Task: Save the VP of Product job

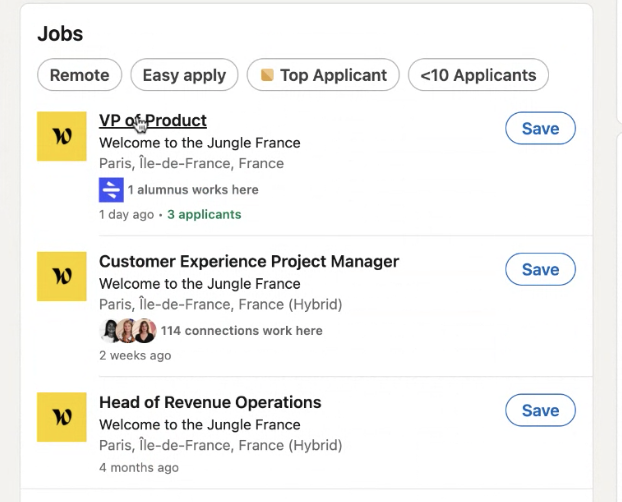Action: (x=540, y=128)
